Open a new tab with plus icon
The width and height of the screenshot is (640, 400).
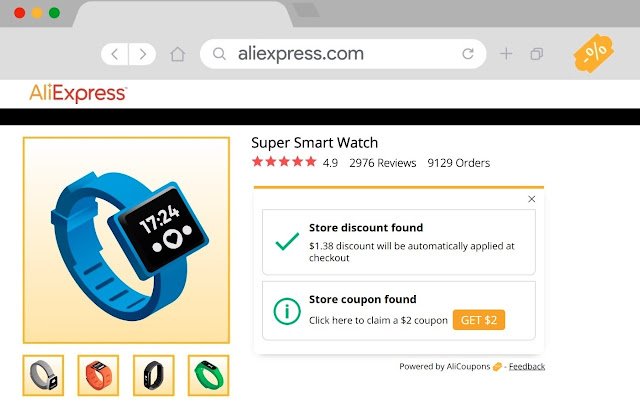click(506, 54)
